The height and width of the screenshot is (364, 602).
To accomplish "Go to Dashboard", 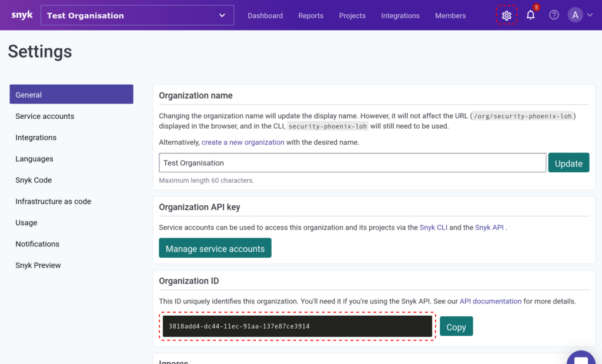I will click(265, 16).
